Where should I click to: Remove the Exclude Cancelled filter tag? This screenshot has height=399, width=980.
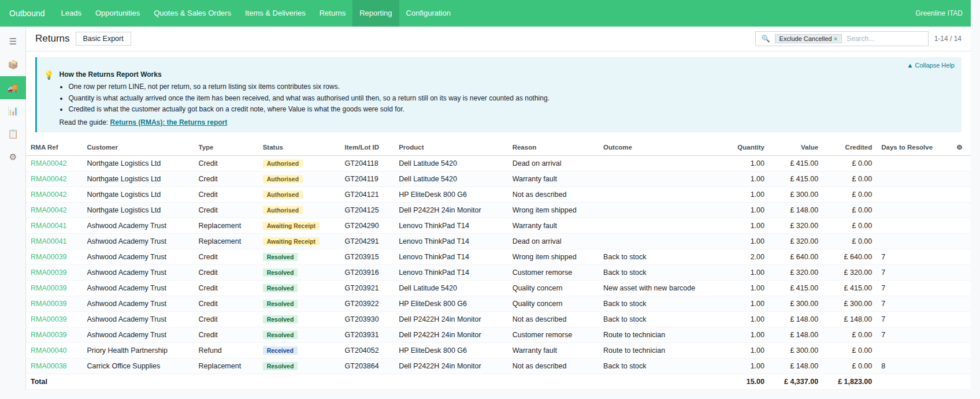click(x=836, y=39)
